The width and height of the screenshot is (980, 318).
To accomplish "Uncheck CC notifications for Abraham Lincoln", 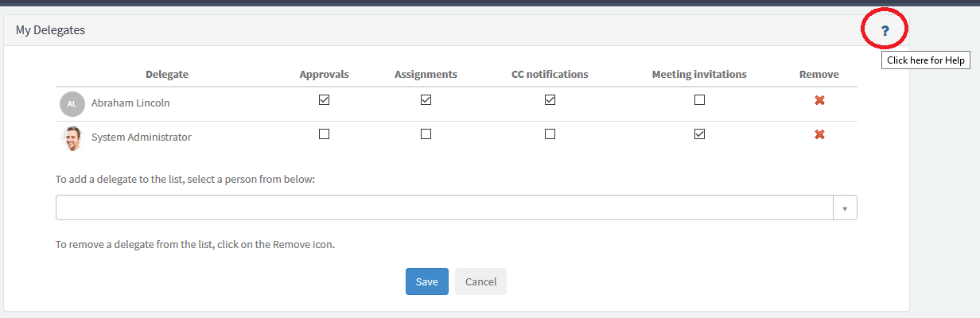I will point(550,100).
